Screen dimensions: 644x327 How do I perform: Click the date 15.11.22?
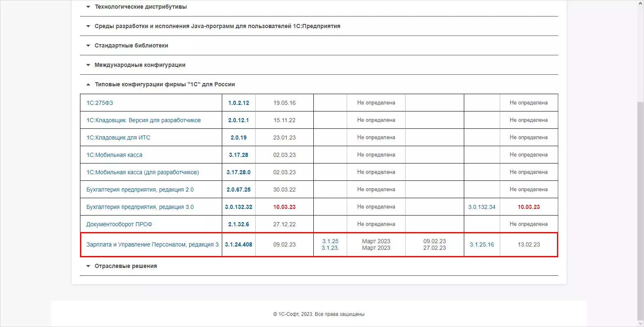[x=284, y=120]
